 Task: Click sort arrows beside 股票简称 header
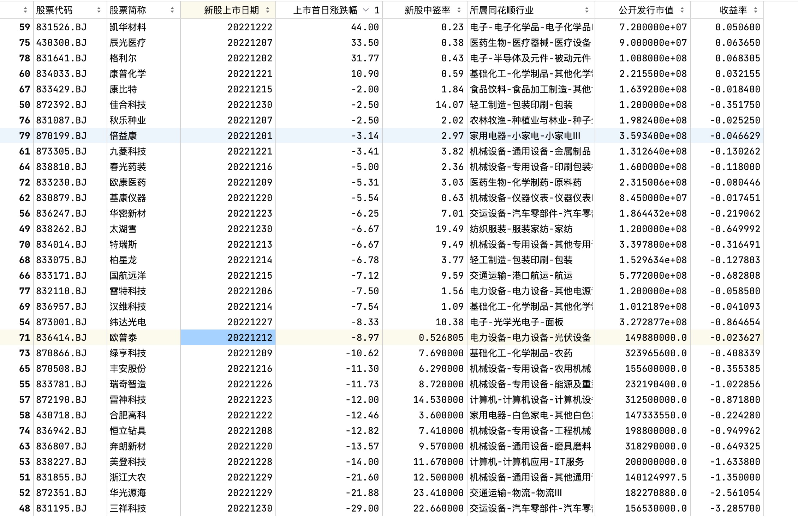coord(172,10)
